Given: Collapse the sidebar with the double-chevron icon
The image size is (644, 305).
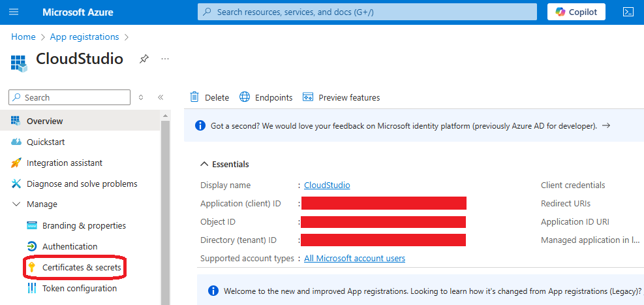Looking at the screenshot, I should pyautogui.click(x=161, y=97).
